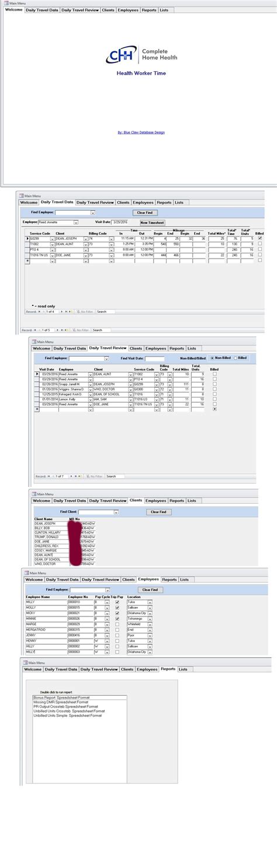Uncheck Billed for the DEAN, JOSEPH timesheet row
Viewport: 277px width, 868px height.
pos(260,239)
